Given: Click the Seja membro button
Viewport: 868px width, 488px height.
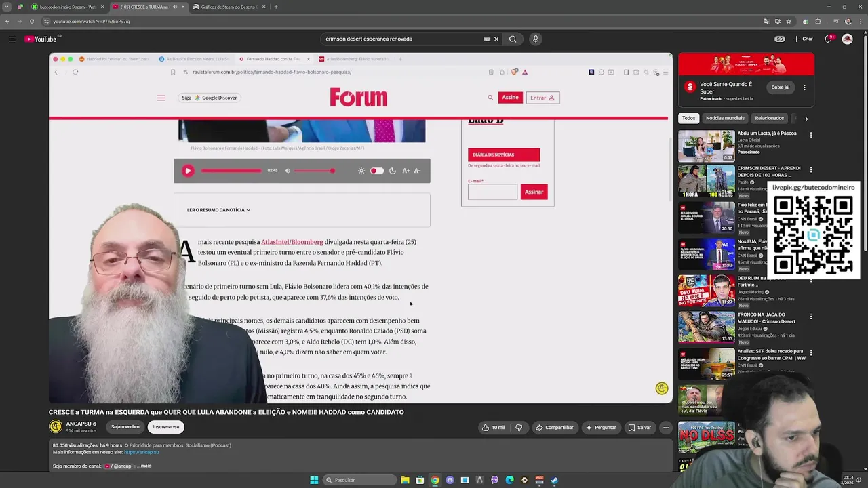Looking at the screenshot, I should [x=125, y=427].
